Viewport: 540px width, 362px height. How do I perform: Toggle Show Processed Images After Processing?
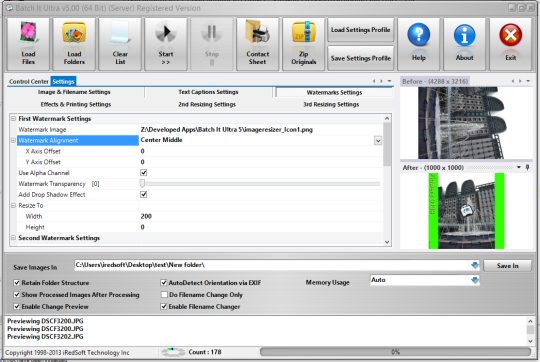click(17, 295)
